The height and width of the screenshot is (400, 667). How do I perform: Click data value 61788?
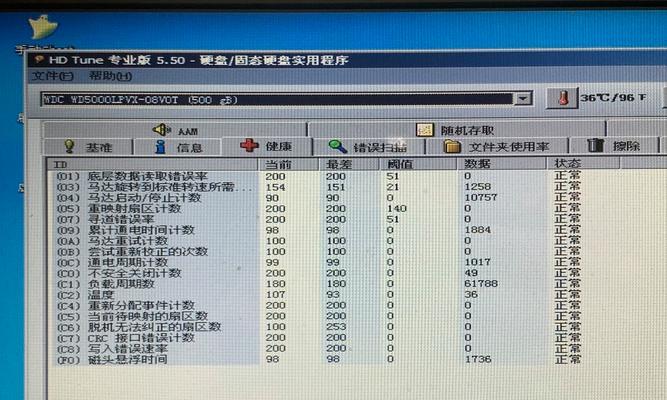481,283
